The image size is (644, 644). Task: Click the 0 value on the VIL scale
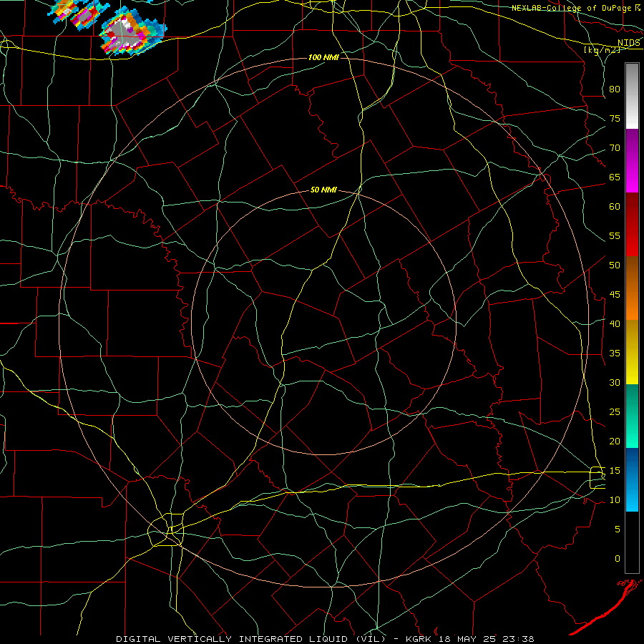[618, 559]
